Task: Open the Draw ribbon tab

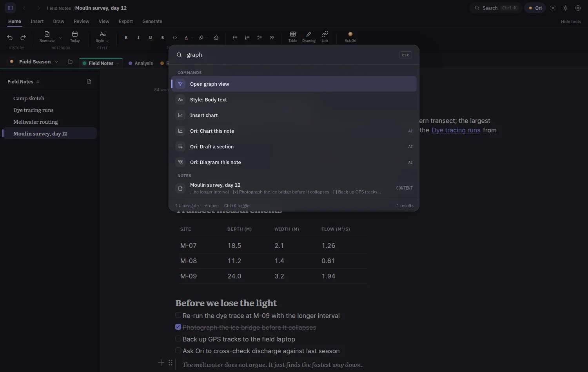Action: pyautogui.click(x=58, y=22)
